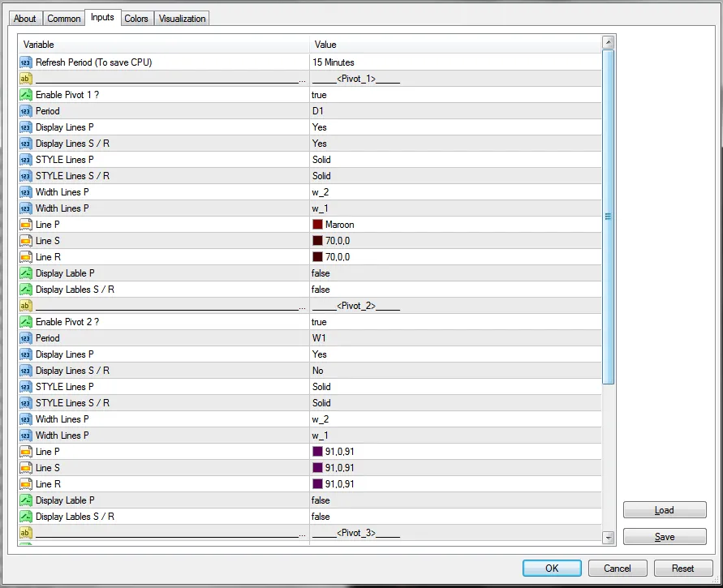The height and width of the screenshot is (588, 723).
Task: Toggle the Enable Pivot 1 true value
Action: (319, 95)
